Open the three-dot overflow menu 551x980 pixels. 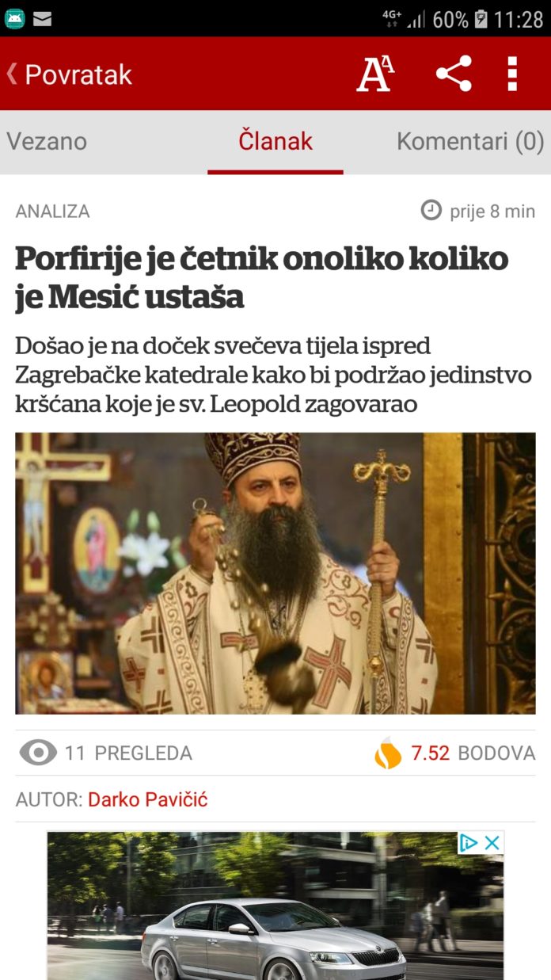click(x=512, y=74)
